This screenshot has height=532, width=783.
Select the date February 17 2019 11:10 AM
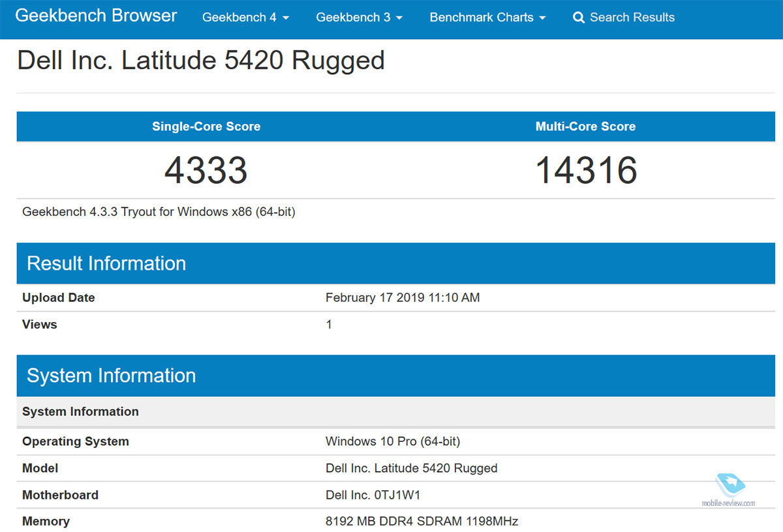pyautogui.click(x=403, y=298)
